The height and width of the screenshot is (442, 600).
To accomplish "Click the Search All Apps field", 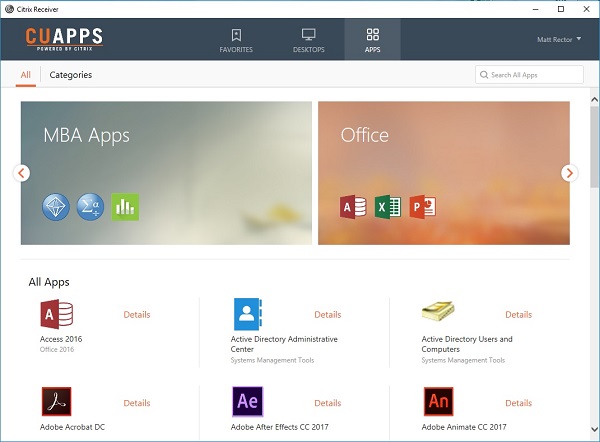I will click(x=529, y=75).
